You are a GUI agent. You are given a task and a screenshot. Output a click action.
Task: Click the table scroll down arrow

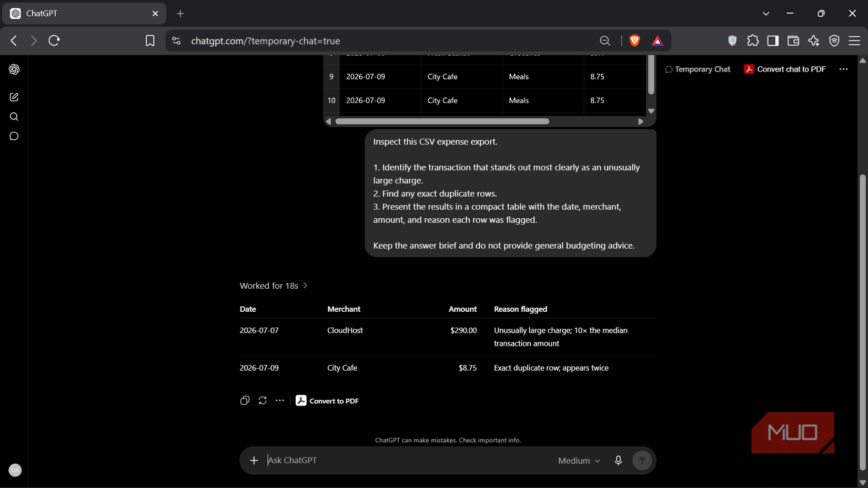point(651,111)
